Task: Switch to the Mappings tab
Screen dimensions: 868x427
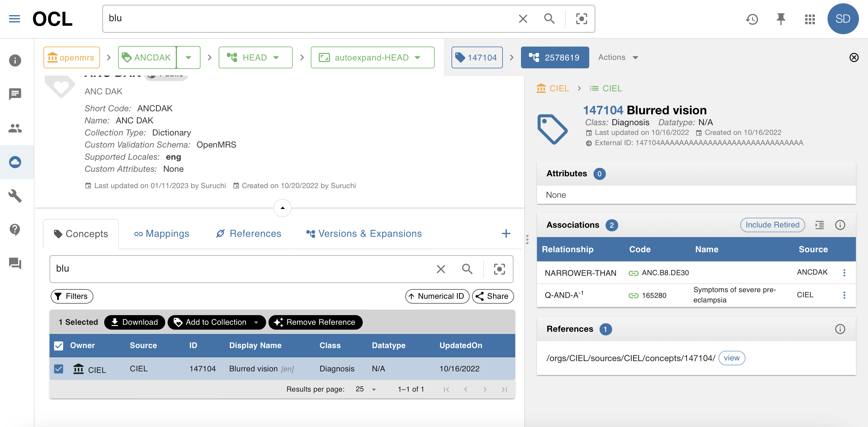Action: click(162, 233)
